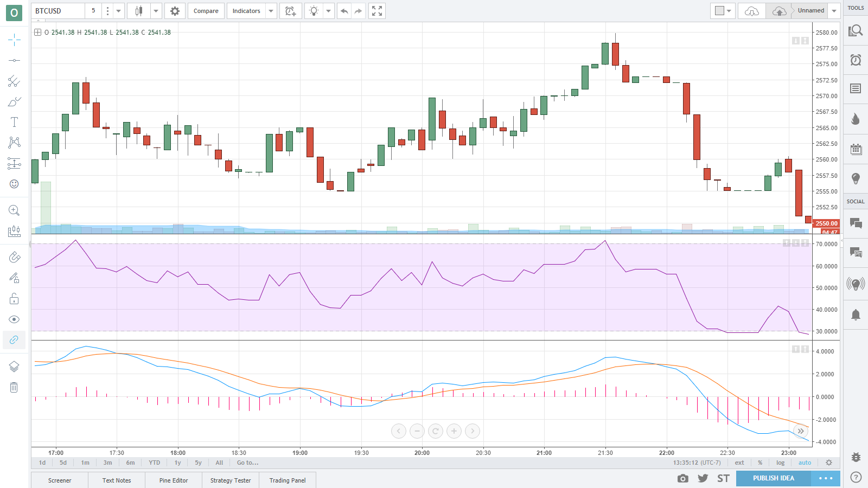The width and height of the screenshot is (868, 488).
Task: Toggle 'auto' scale option
Action: [805, 463]
